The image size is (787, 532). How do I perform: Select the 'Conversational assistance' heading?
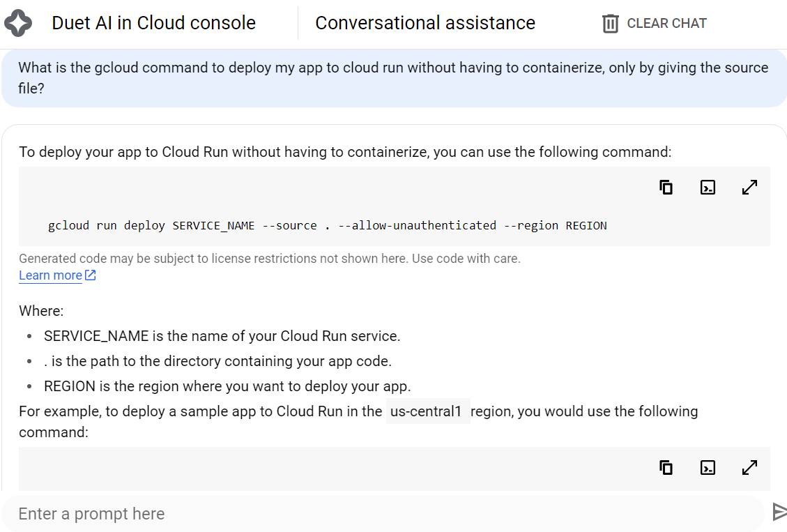(425, 23)
